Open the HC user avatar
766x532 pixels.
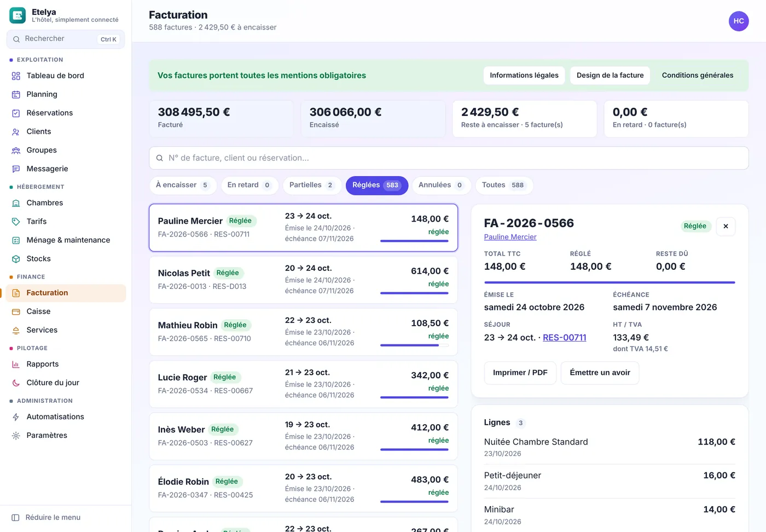click(739, 21)
